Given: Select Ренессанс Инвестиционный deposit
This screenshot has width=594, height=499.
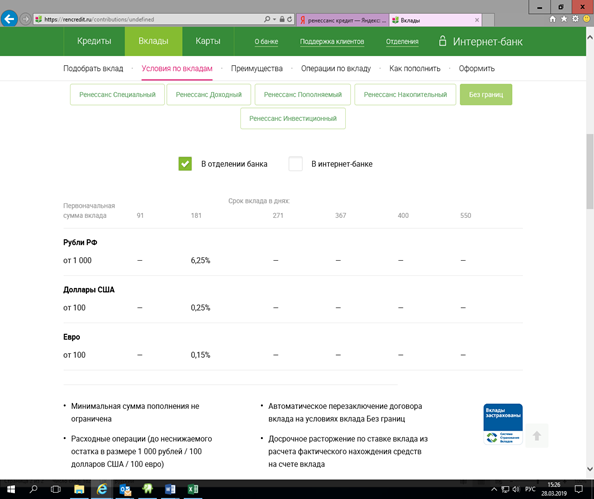Looking at the screenshot, I should coord(293,119).
